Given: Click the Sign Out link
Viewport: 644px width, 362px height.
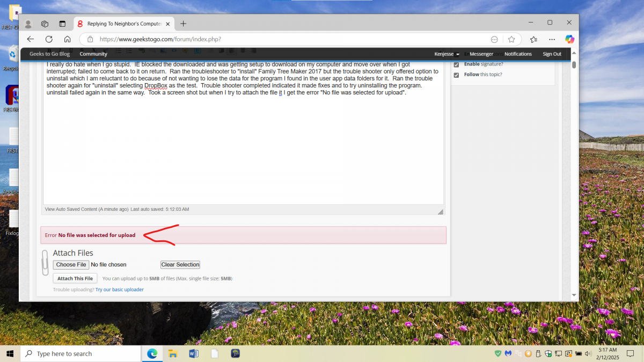Looking at the screenshot, I should [552, 54].
